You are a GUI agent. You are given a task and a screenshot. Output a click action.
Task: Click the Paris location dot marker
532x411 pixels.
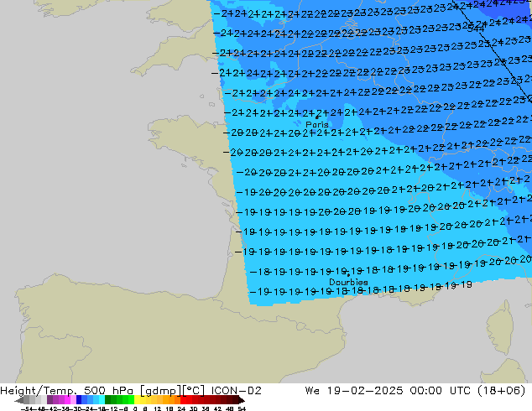pos(317,117)
